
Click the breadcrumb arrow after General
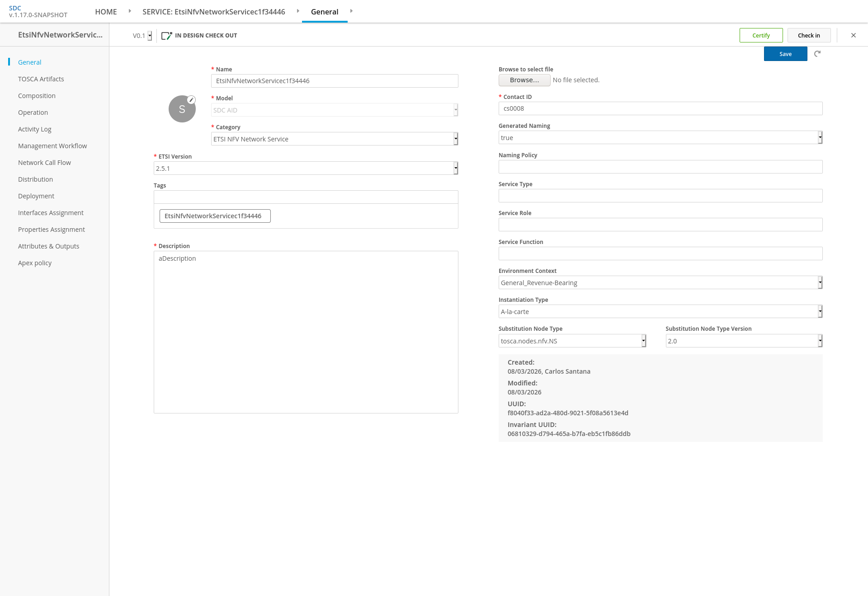[351, 11]
